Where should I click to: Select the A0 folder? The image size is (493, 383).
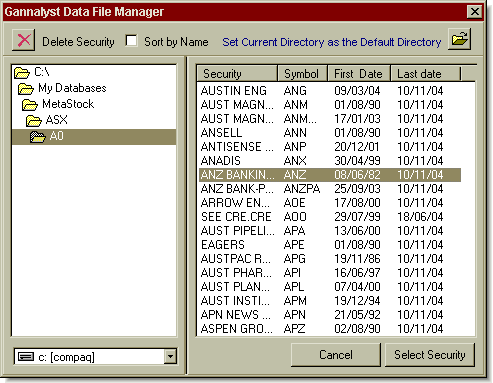coord(93,136)
